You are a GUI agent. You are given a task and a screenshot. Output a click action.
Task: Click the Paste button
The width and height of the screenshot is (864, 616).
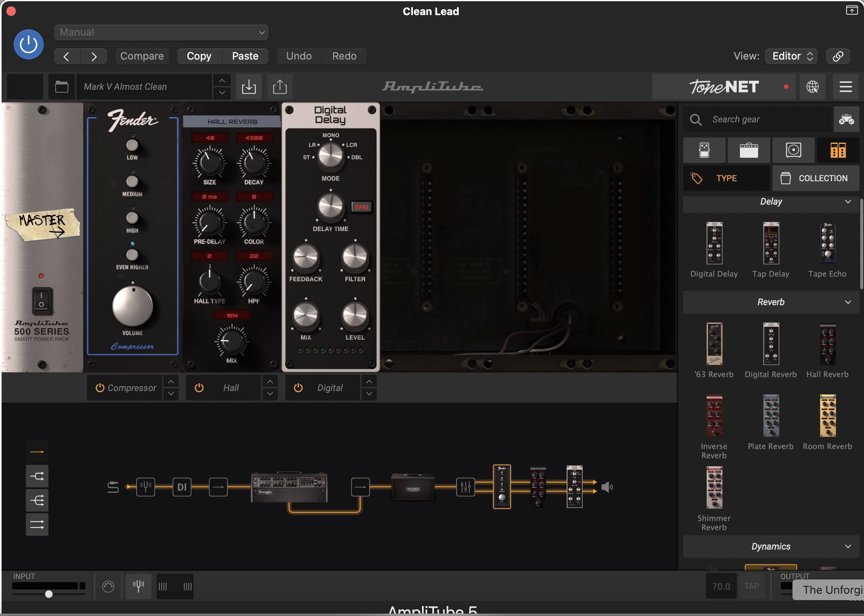pos(245,56)
